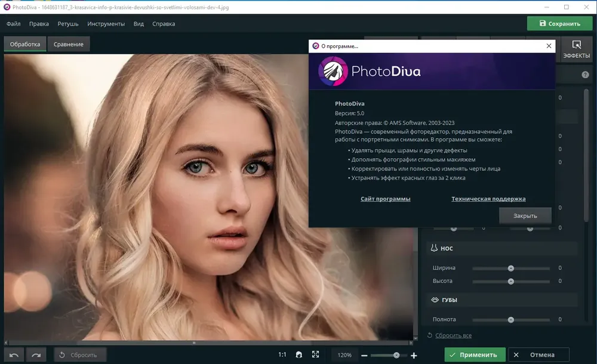
Task: Open the Ретушь menu
Action: (68, 24)
